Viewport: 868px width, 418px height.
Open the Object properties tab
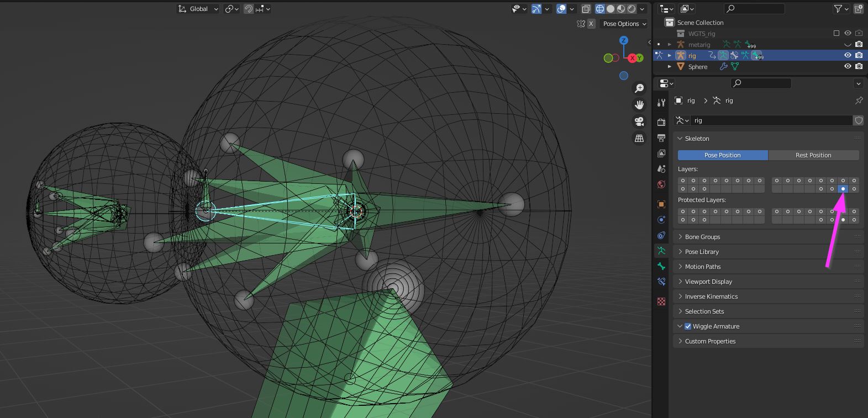point(661,204)
